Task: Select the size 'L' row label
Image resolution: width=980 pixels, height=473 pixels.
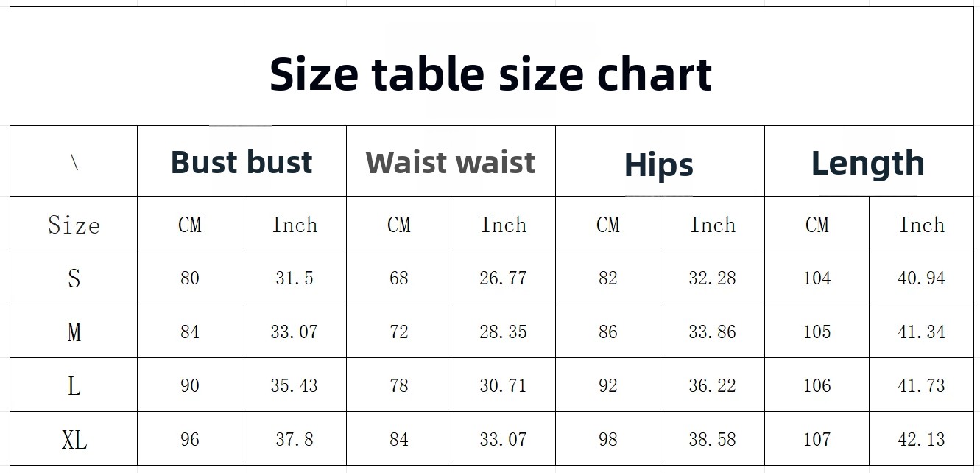Action: click(x=74, y=385)
